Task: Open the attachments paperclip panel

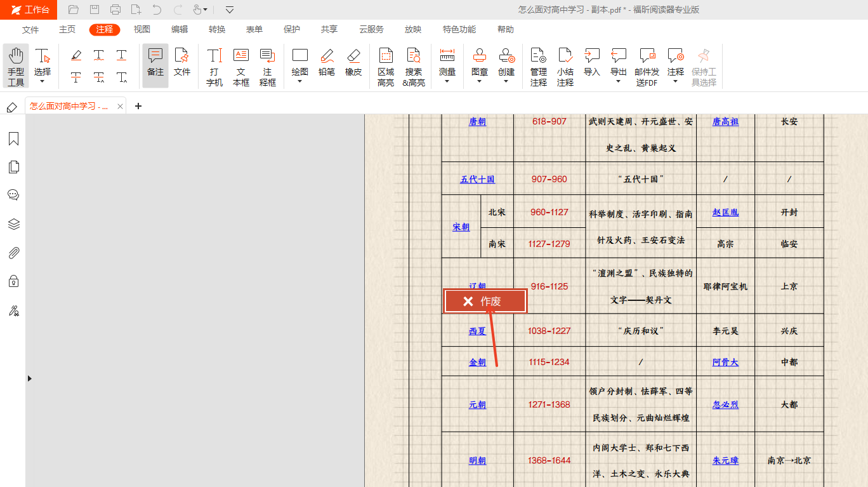Action: (x=13, y=253)
